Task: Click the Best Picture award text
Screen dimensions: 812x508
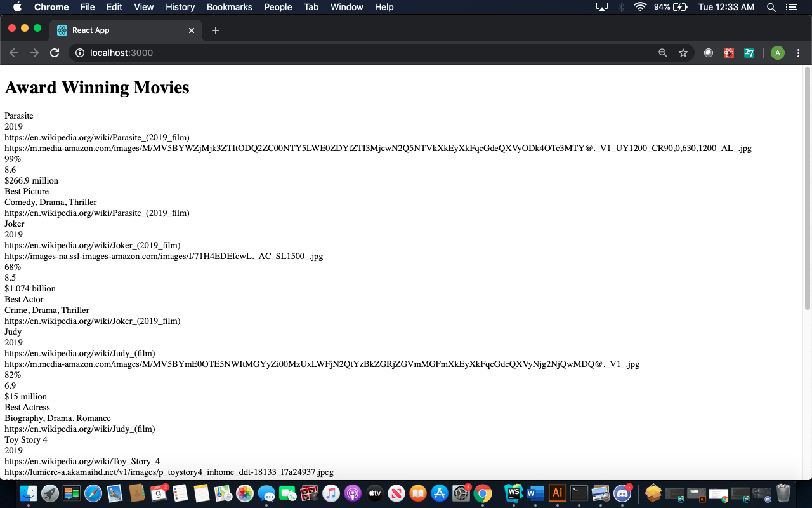Action: click(27, 191)
